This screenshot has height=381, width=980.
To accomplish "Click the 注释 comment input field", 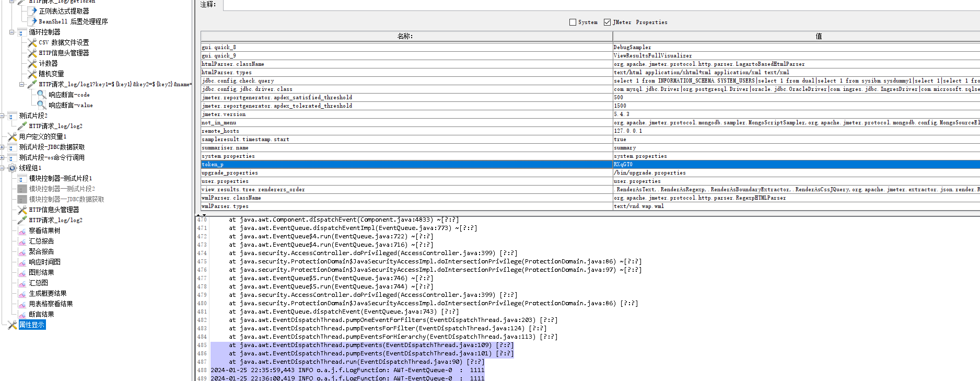I will (601, 4).
